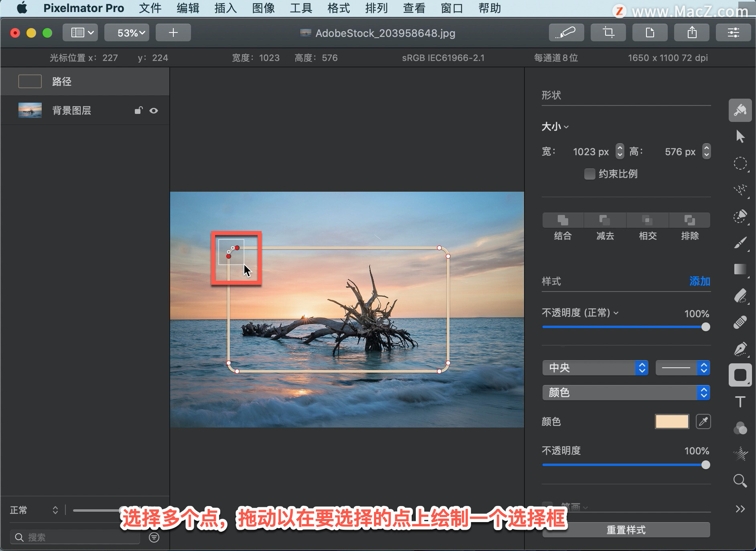Select the Style paint-bucket tool
The height and width of the screenshot is (551, 756).
tap(740, 110)
